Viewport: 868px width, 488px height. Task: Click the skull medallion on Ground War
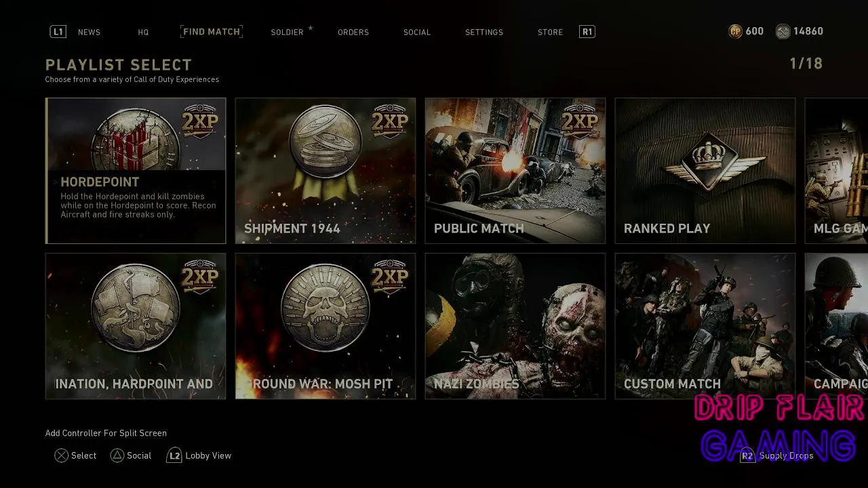[325, 308]
